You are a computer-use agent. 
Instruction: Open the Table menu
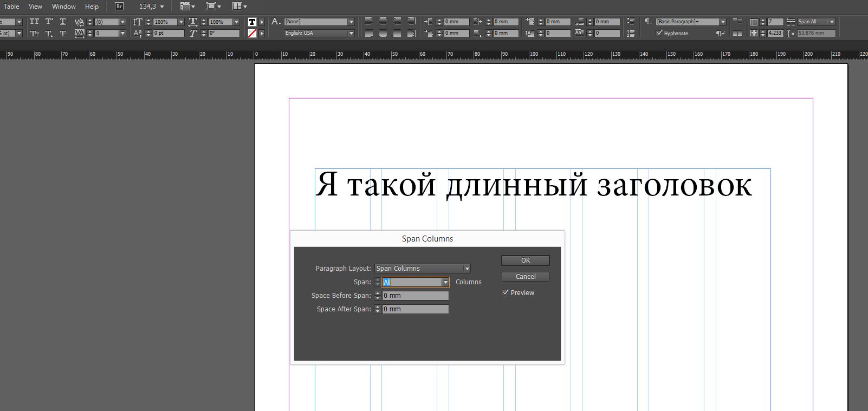pyautogui.click(x=11, y=6)
